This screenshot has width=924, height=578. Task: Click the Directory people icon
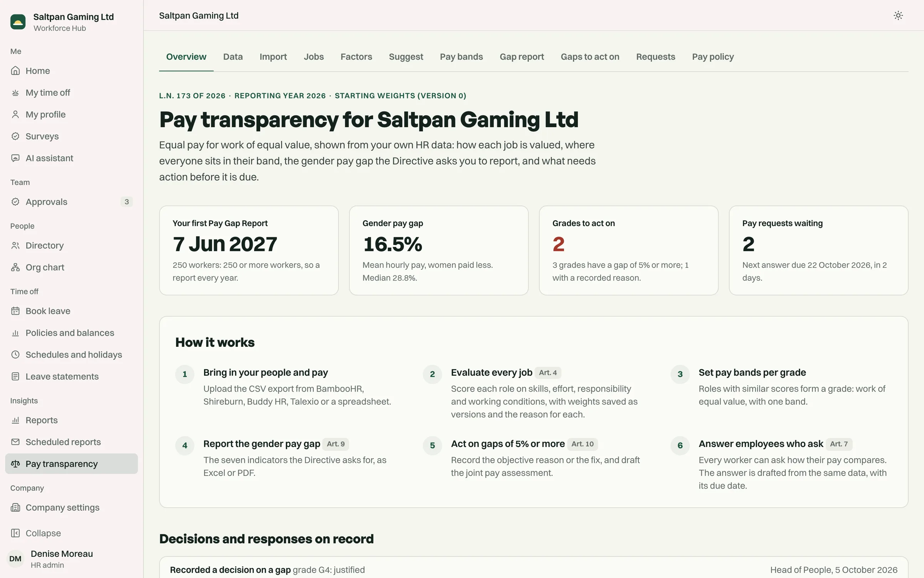pyautogui.click(x=15, y=245)
